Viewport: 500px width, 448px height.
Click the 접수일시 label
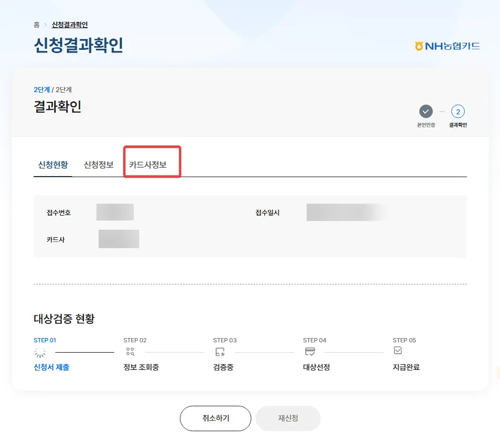(268, 212)
